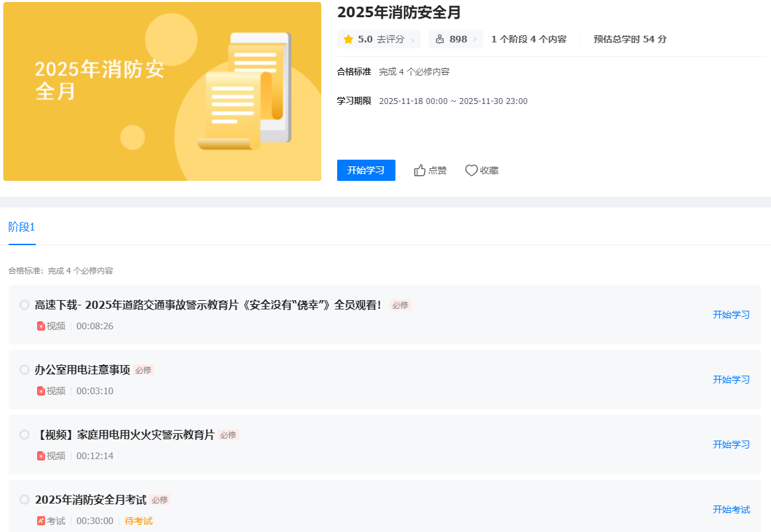Screen dimensions: 771x532
Task: Toggle the completion circle for 办公室用电注意事项
Action: click(25, 370)
